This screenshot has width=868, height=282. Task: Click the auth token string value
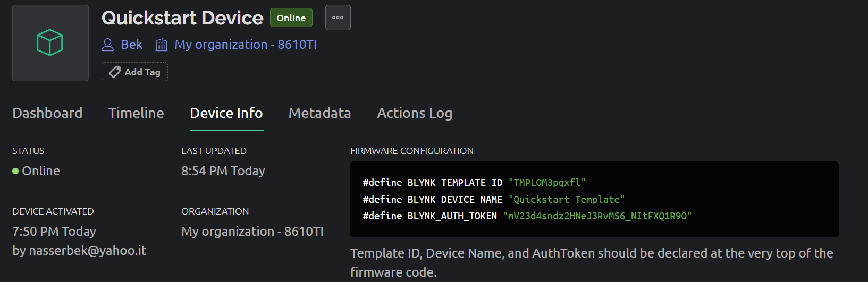click(x=597, y=216)
